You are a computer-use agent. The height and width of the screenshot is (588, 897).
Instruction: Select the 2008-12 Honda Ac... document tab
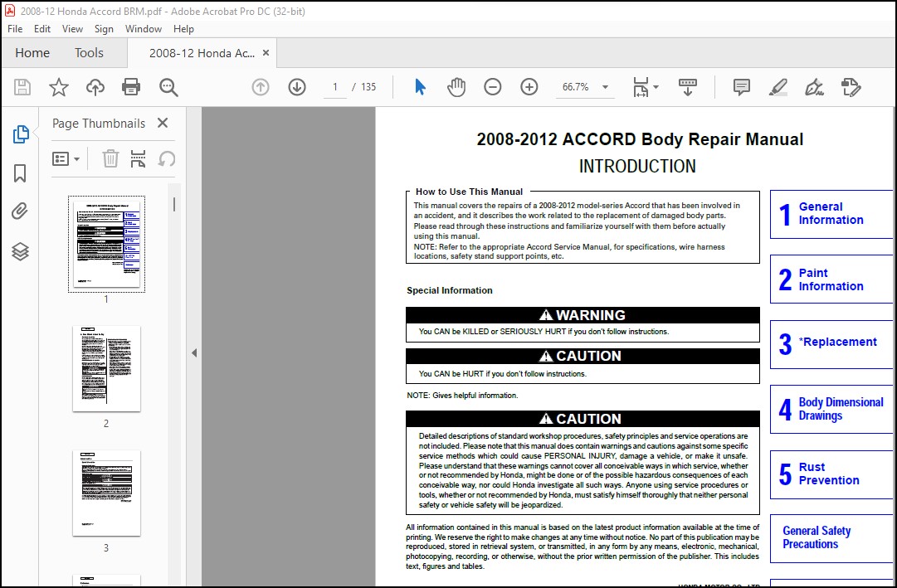click(x=202, y=52)
